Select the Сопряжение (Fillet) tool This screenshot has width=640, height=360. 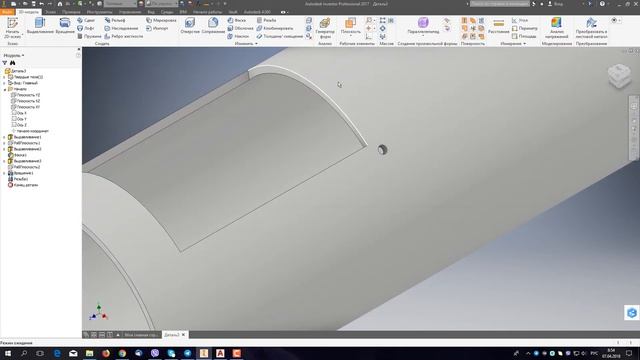click(213, 26)
